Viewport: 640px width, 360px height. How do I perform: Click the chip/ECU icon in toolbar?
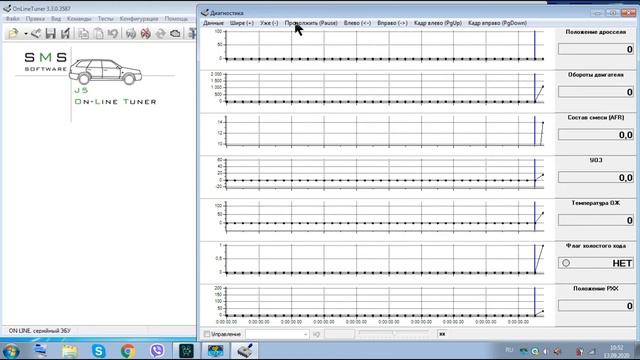pos(176,33)
